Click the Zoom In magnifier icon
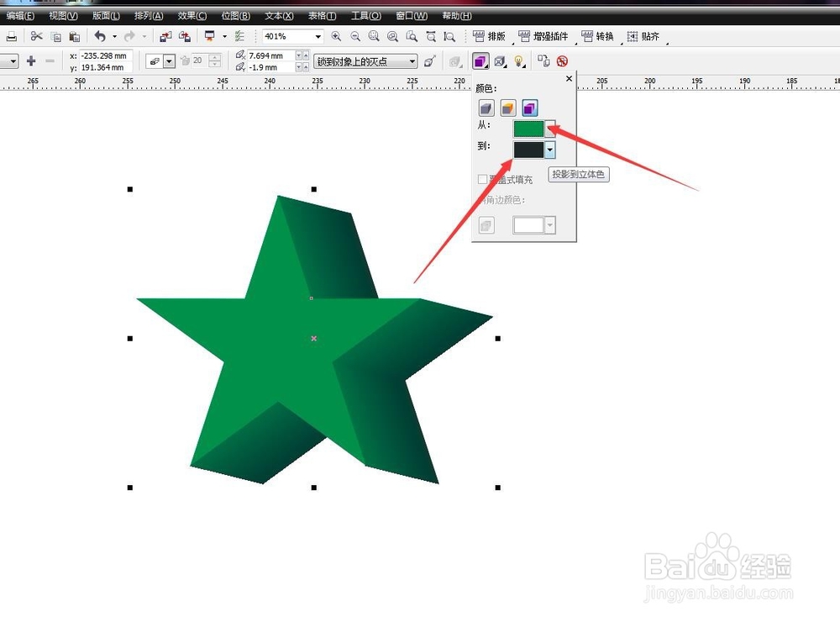Image resolution: width=840 pixels, height=622 pixels. click(x=338, y=36)
